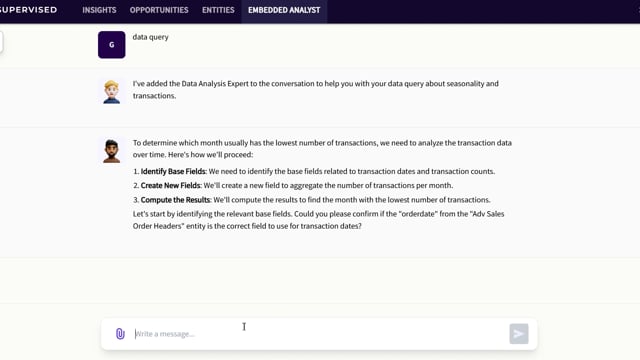Viewport: 640px width, 360px height.
Task: Click the "Compute the Results" step
Action: click(175, 200)
